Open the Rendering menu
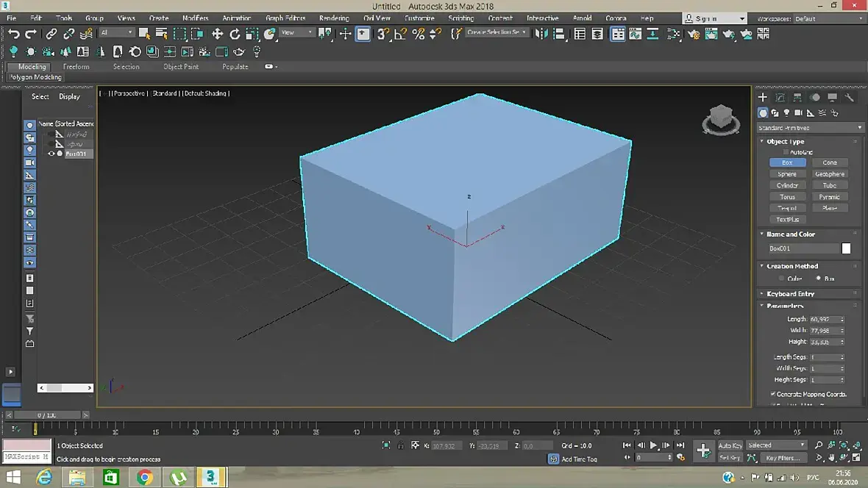The height and width of the screenshot is (488, 868). coord(334,18)
